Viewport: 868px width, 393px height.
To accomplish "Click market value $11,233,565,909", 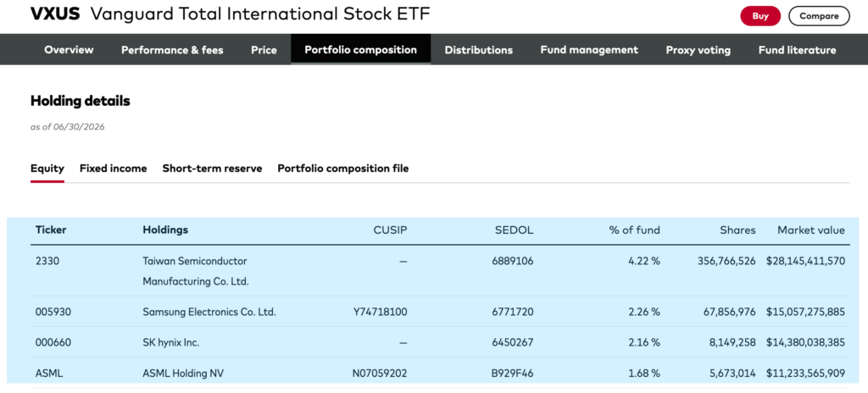I will click(x=805, y=374).
